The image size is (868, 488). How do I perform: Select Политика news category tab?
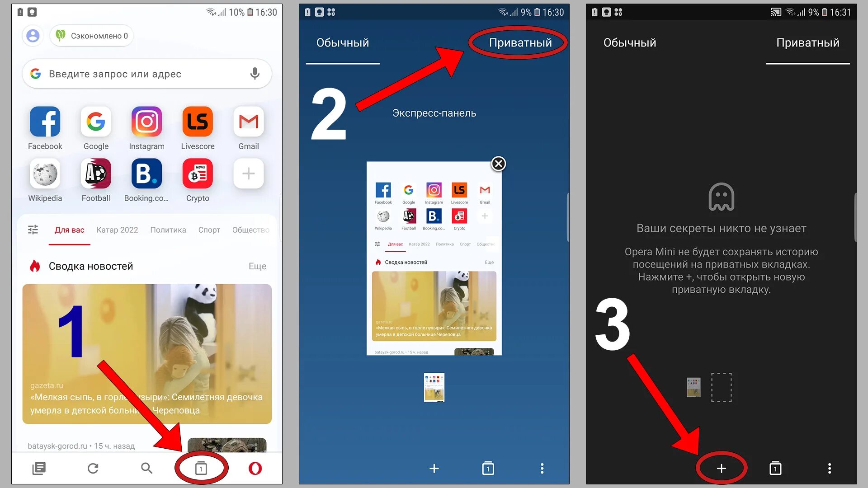169,230
